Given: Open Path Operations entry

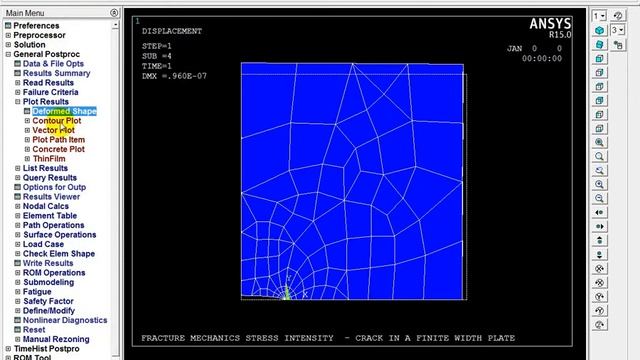Looking at the screenshot, I should pos(53,225).
